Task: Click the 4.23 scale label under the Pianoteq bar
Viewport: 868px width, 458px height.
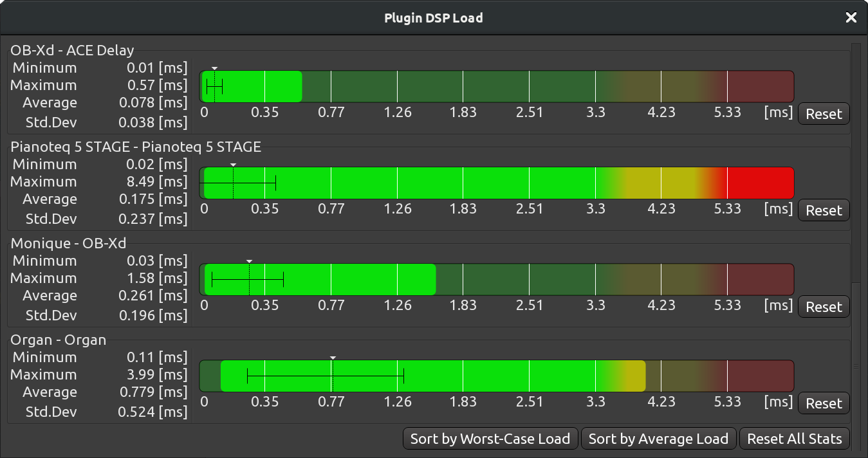Action: coord(661,209)
